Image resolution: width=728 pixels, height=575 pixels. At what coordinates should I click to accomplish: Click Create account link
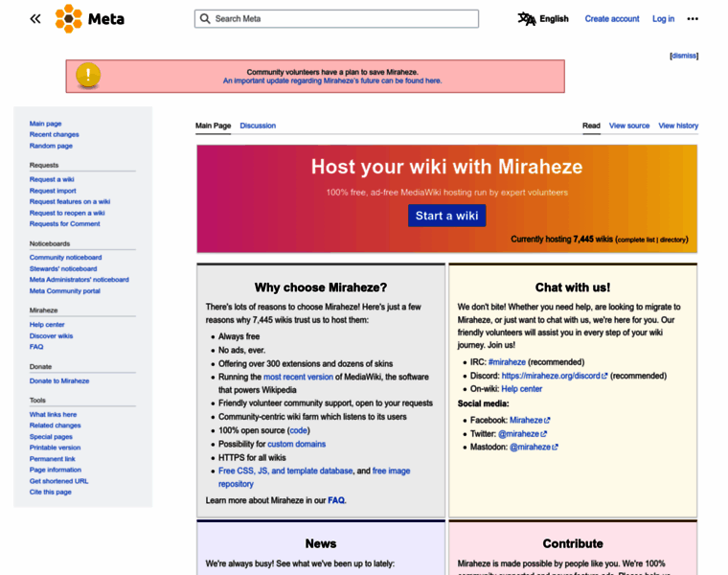click(x=612, y=19)
